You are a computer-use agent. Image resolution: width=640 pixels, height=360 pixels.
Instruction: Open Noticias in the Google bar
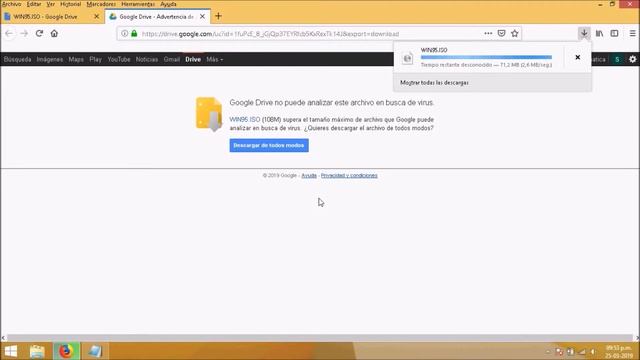tap(147, 59)
